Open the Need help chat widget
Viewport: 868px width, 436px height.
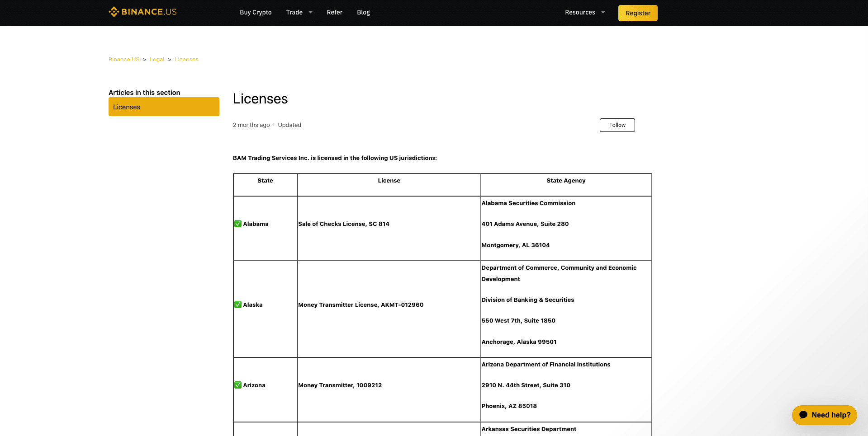tap(825, 415)
